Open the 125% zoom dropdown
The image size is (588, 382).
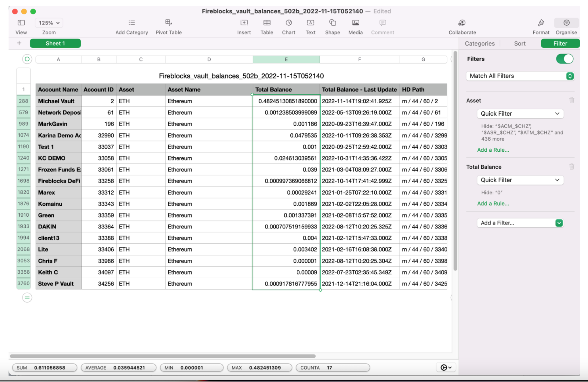pos(49,23)
